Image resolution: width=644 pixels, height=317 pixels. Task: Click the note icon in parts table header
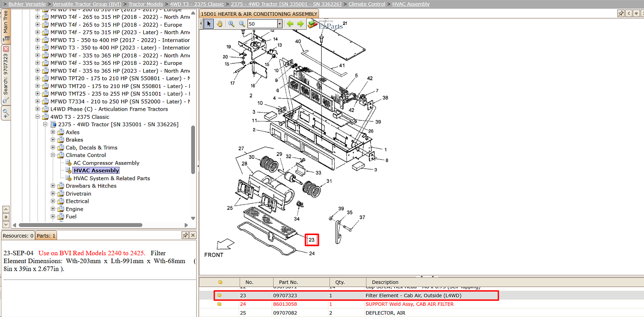point(220,282)
